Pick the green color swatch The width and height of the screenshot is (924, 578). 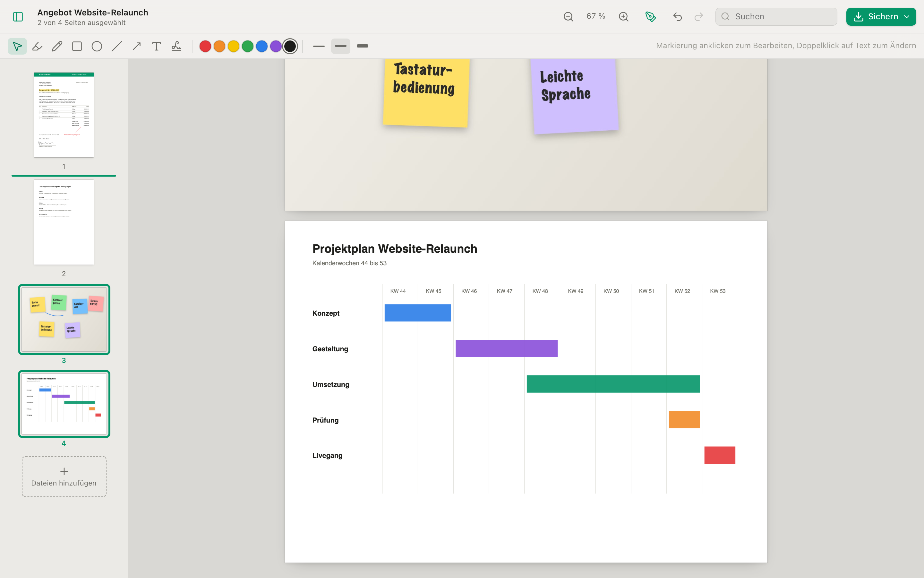click(x=248, y=46)
